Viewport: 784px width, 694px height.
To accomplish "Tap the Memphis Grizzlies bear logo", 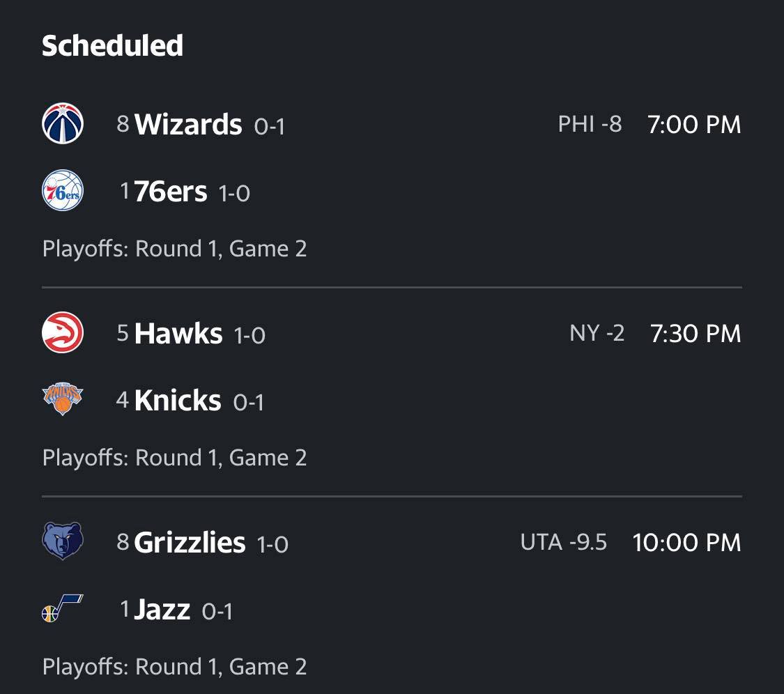I will [x=63, y=541].
